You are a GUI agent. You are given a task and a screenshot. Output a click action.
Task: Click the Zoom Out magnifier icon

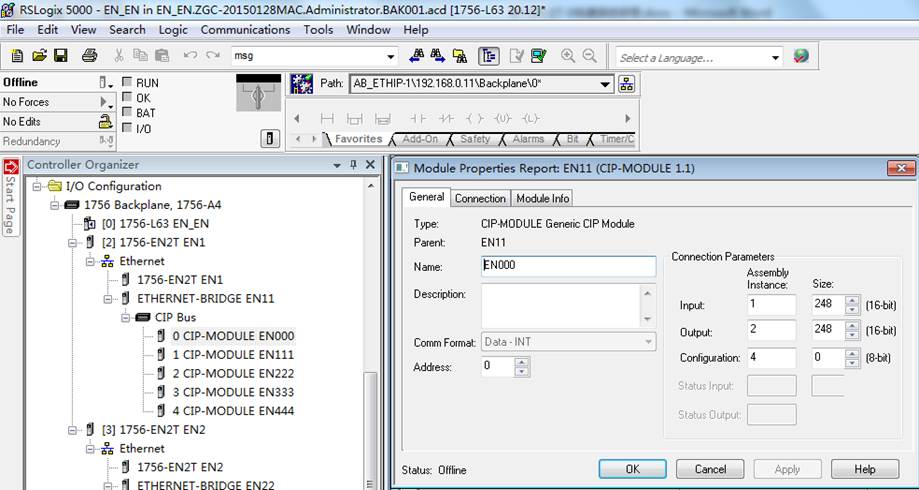(x=589, y=56)
